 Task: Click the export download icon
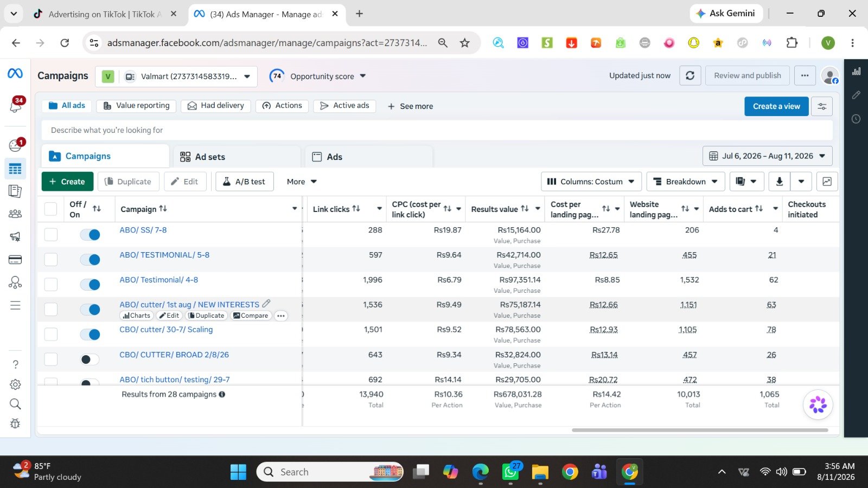(x=779, y=182)
